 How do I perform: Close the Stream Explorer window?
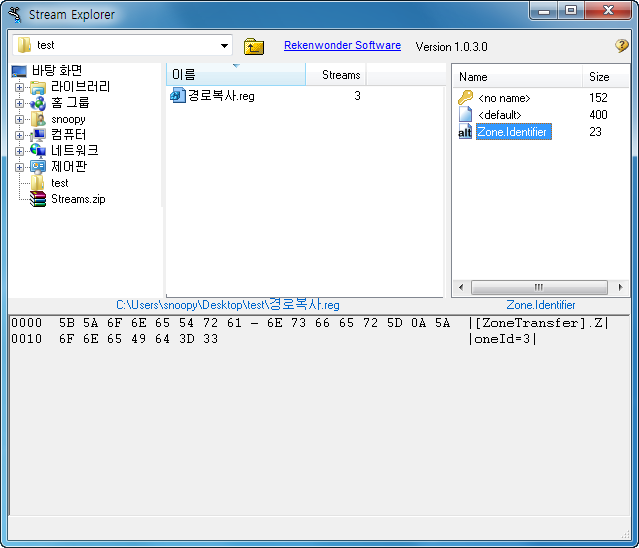(x=608, y=11)
